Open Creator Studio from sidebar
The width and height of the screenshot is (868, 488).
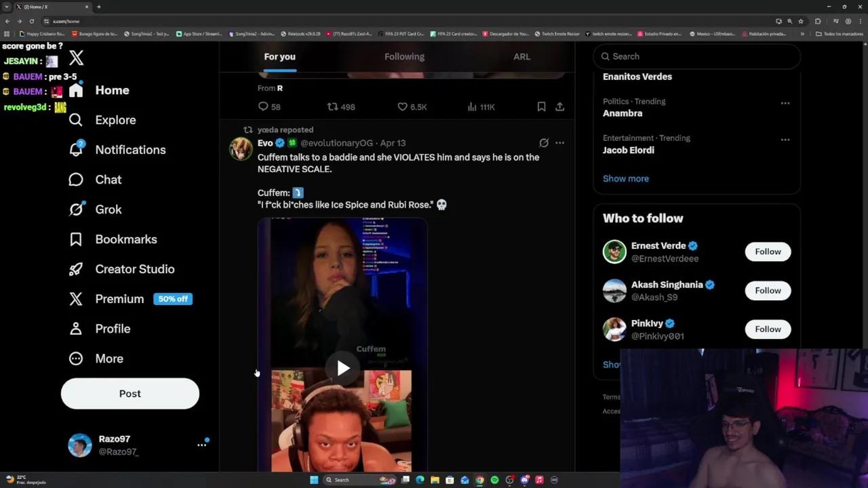(x=134, y=269)
